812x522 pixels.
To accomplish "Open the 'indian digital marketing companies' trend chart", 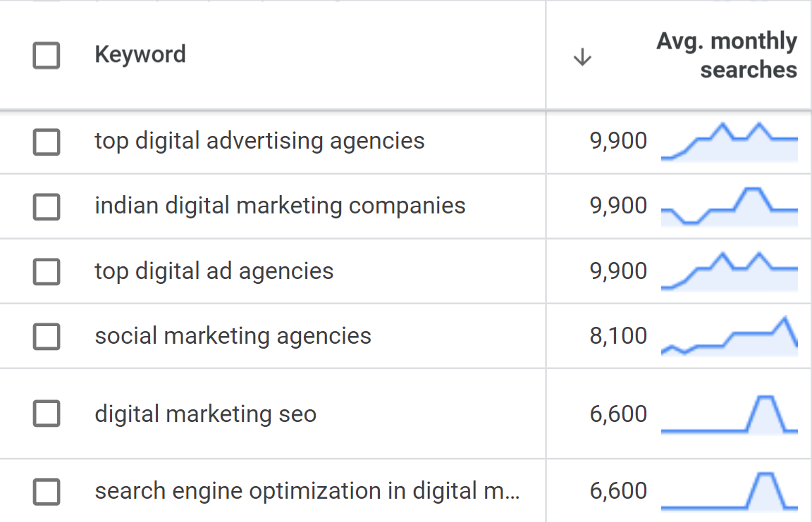I will [729, 207].
